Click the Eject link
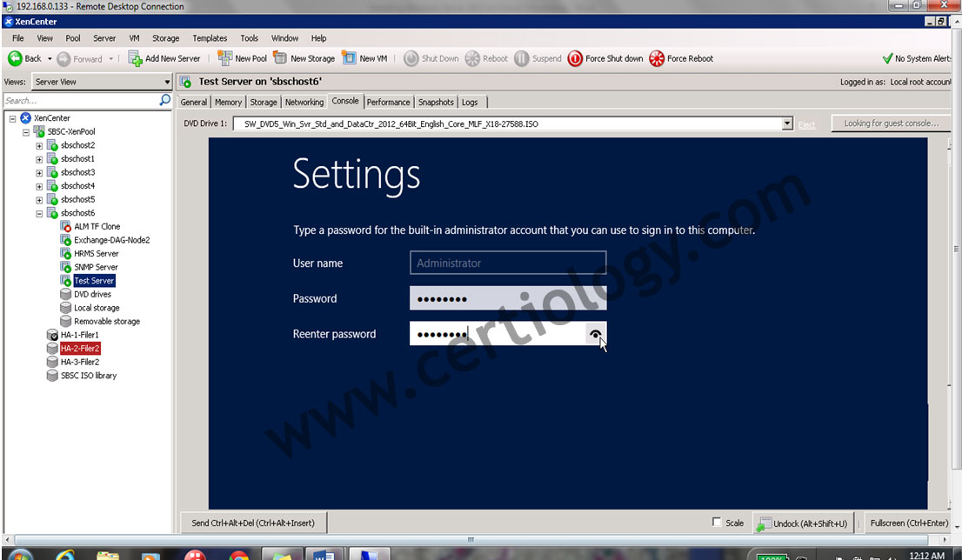Image resolution: width=962 pixels, height=560 pixels. (x=807, y=124)
